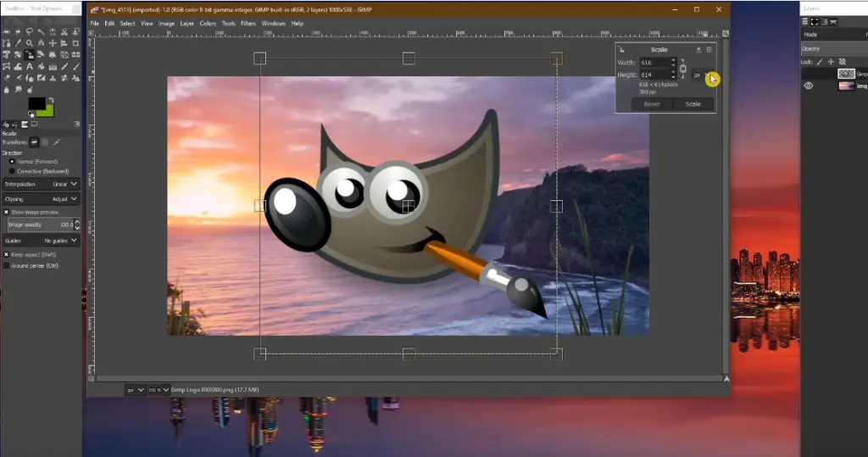868x457 pixels.
Task: Open the File menu
Action: 95,23
